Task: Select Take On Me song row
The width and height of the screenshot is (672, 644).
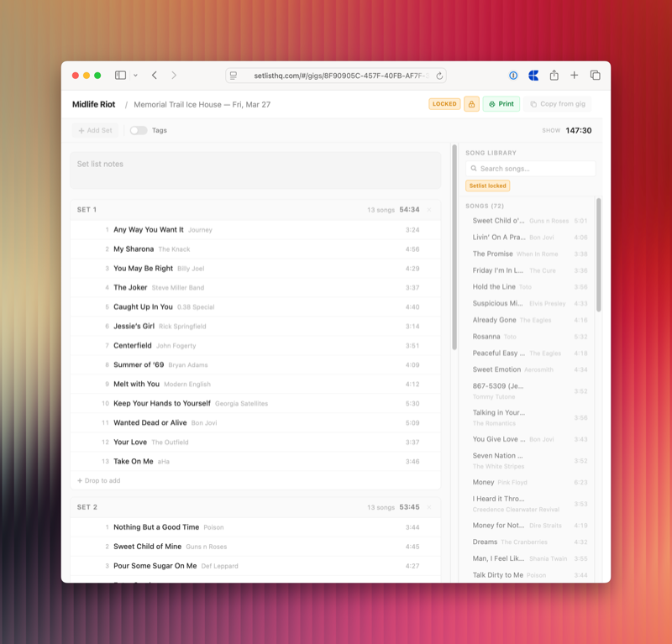Action: tap(255, 461)
